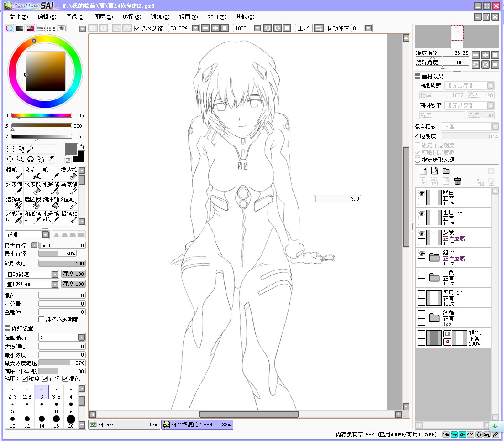Uncheck the pen pressure 浓度 checkbox
This screenshot has width=504, height=441.
(x=25, y=379)
